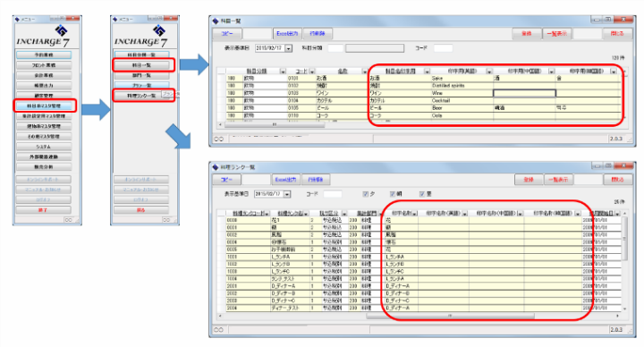Click the red 終了 button in the first menu

click(x=44, y=210)
